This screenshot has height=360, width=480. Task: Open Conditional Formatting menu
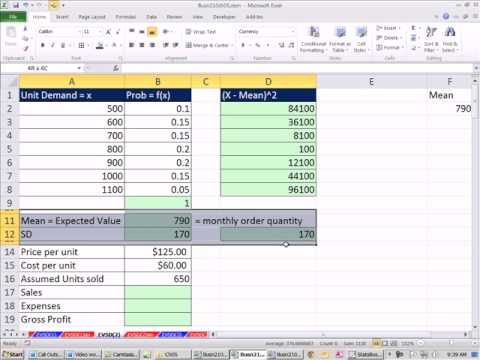click(x=313, y=39)
